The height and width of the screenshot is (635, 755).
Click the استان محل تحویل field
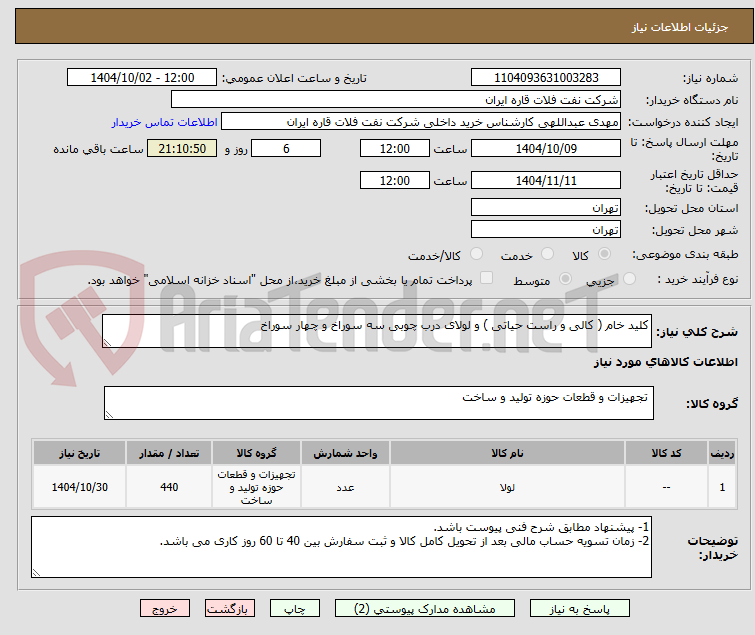coord(546,207)
